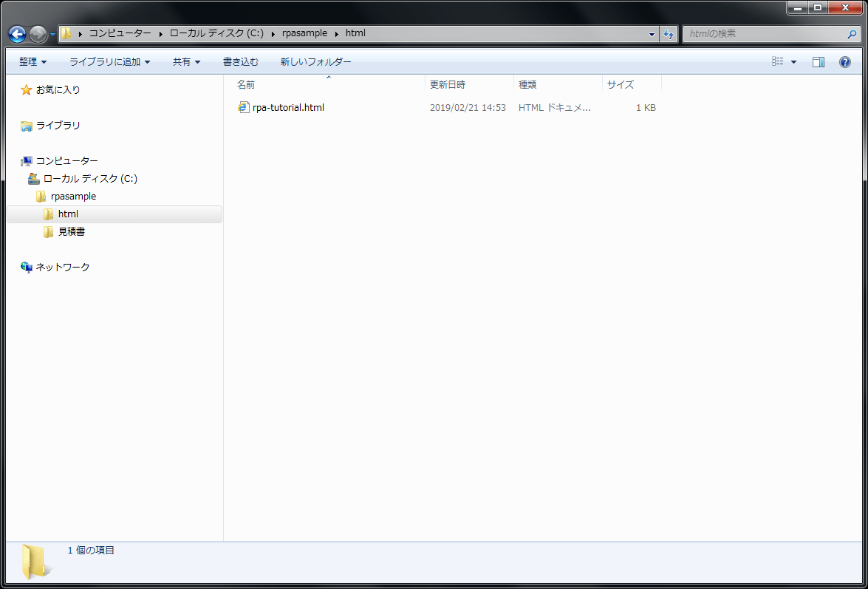Expand the view options dropdown arrow
The image size is (868, 589).
794,62
